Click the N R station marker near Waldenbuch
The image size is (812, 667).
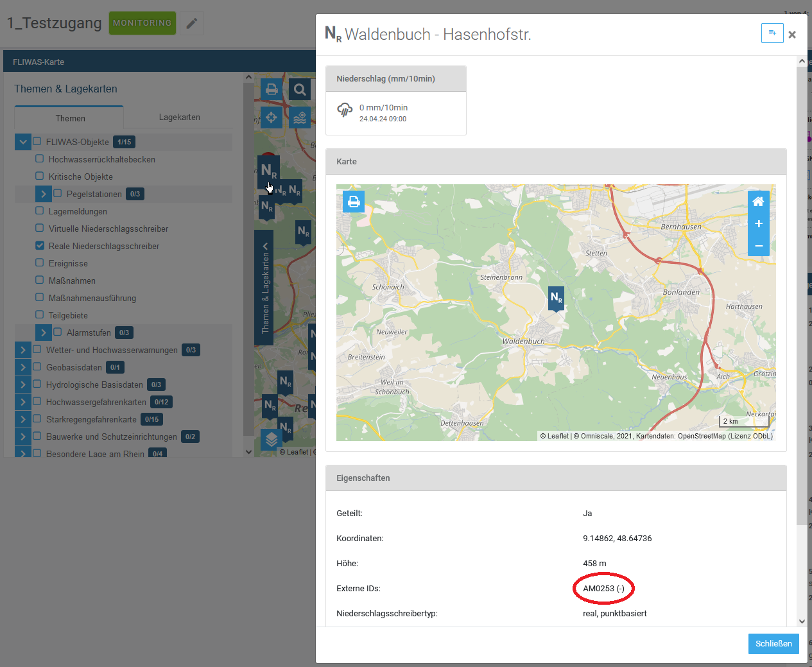[x=556, y=297]
